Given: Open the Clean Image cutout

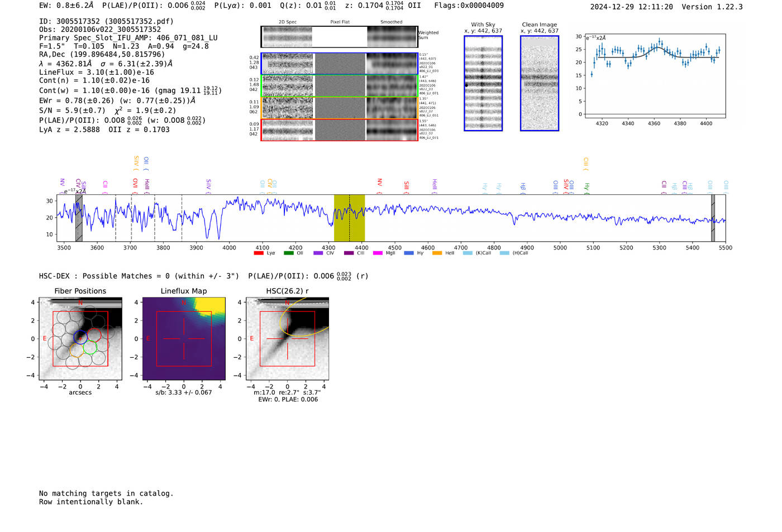Looking at the screenshot, I should pos(540,83).
